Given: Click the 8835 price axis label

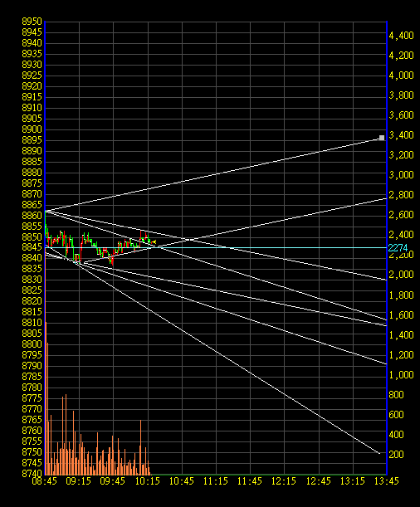Looking at the screenshot, I should [x=32, y=269].
